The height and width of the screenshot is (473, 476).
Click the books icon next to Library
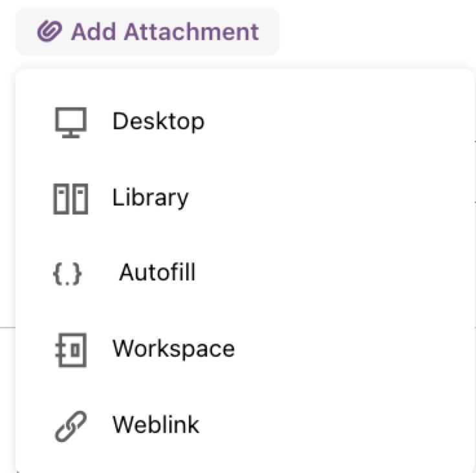(x=70, y=199)
